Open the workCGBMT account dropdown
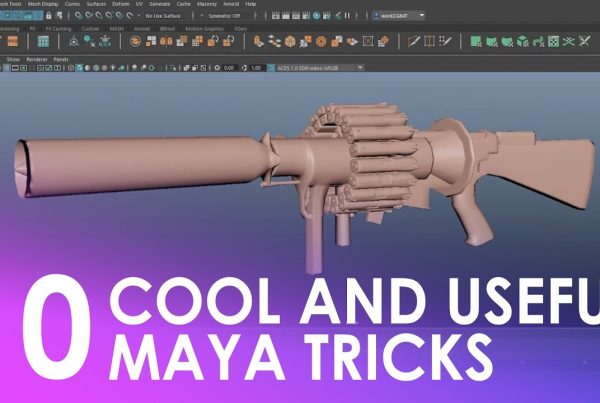 [x=398, y=16]
